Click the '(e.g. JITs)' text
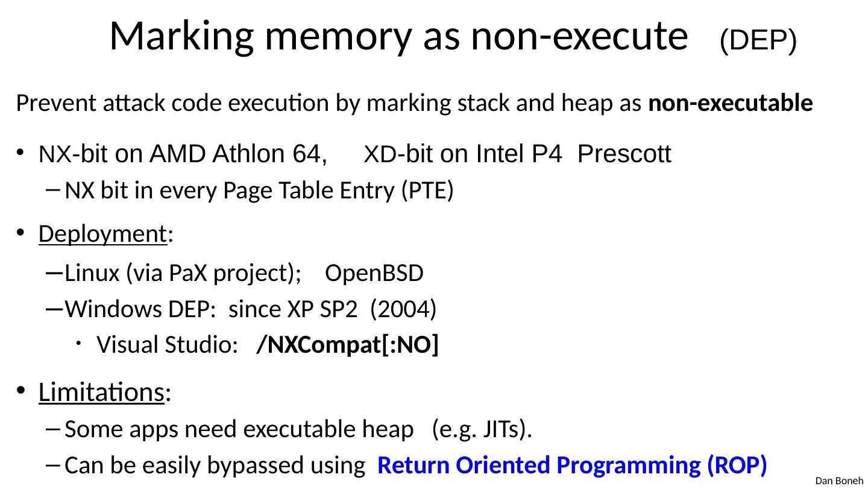This screenshot has height=489, width=868. click(482, 430)
